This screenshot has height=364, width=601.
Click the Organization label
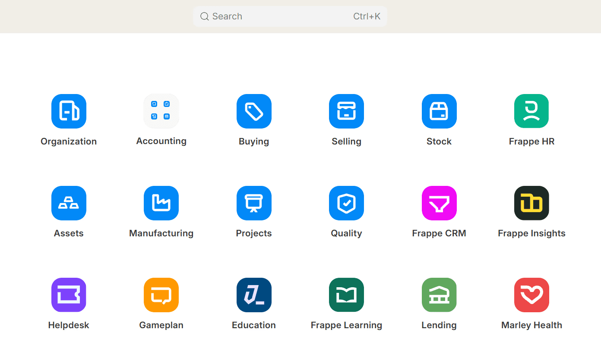pyautogui.click(x=69, y=141)
